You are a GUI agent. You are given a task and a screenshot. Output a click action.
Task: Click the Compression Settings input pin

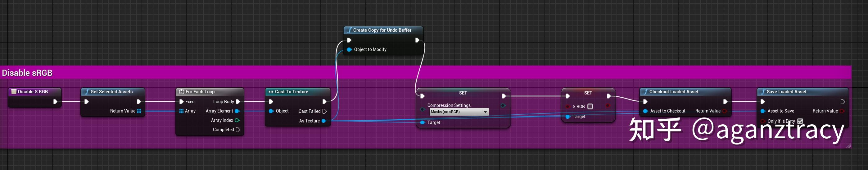coord(423,109)
